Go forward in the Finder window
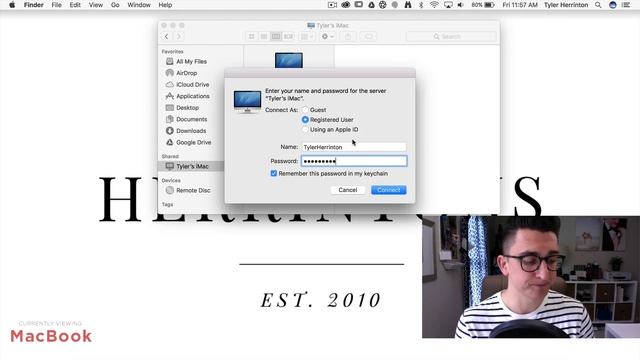640x360 pixels. coord(179,36)
